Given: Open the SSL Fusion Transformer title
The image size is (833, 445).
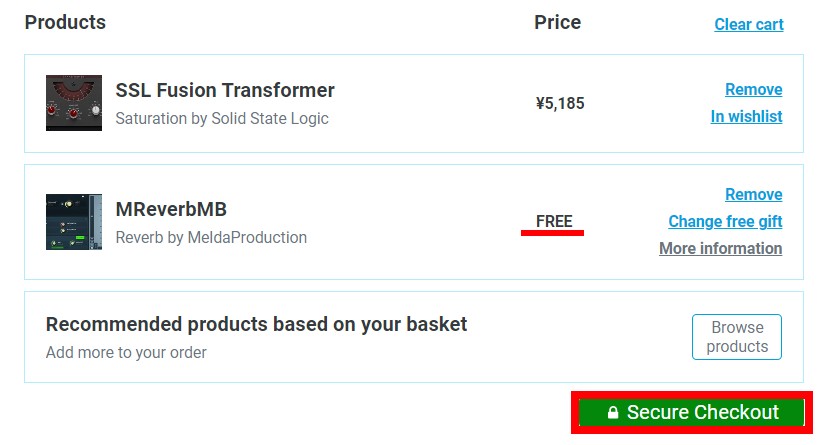Looking at the screenshot, I should (225, 90).
